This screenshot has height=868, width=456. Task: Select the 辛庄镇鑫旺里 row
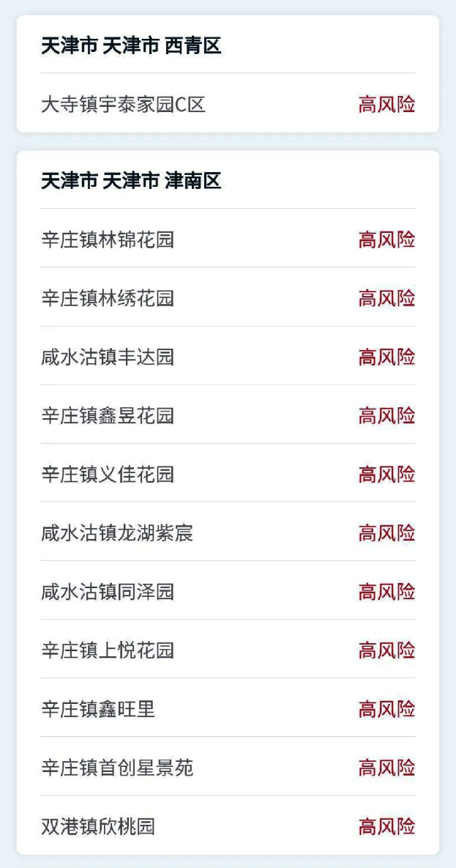point(228,709)
